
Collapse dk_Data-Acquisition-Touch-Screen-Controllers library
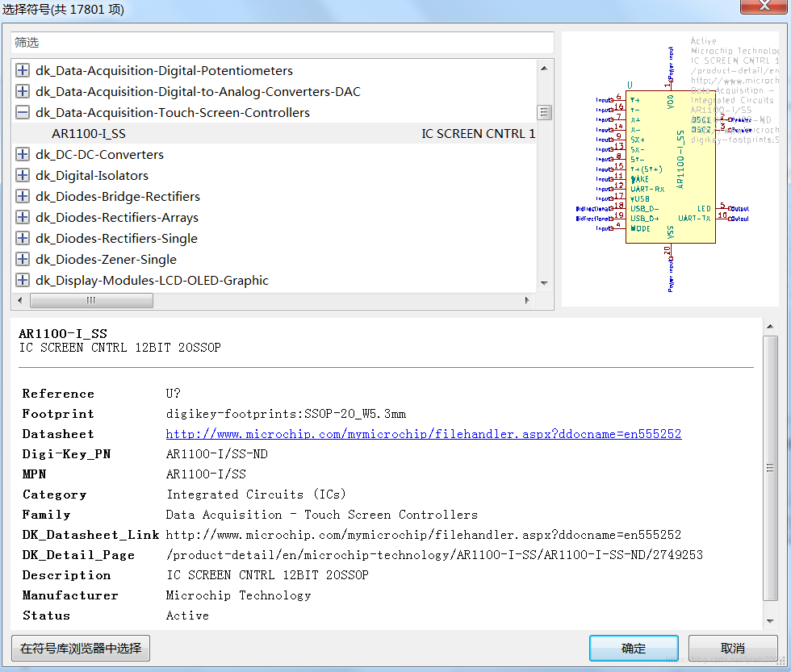pyautogui.click(x=23, y=112)
